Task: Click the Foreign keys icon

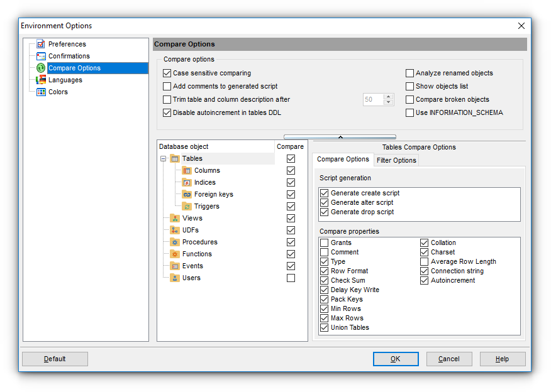Action: [187, 194]
